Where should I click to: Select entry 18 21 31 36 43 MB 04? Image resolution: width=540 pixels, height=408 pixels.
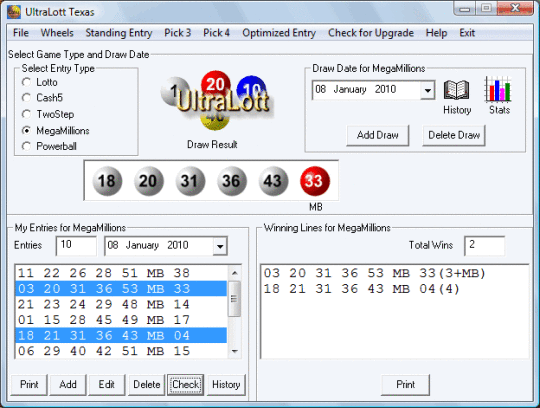(121, 335)
